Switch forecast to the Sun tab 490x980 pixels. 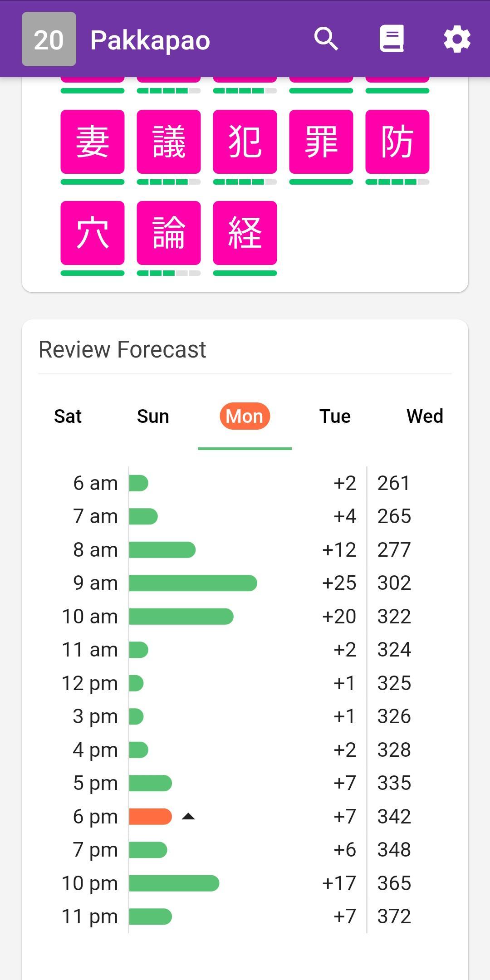[x=153, y=416]
